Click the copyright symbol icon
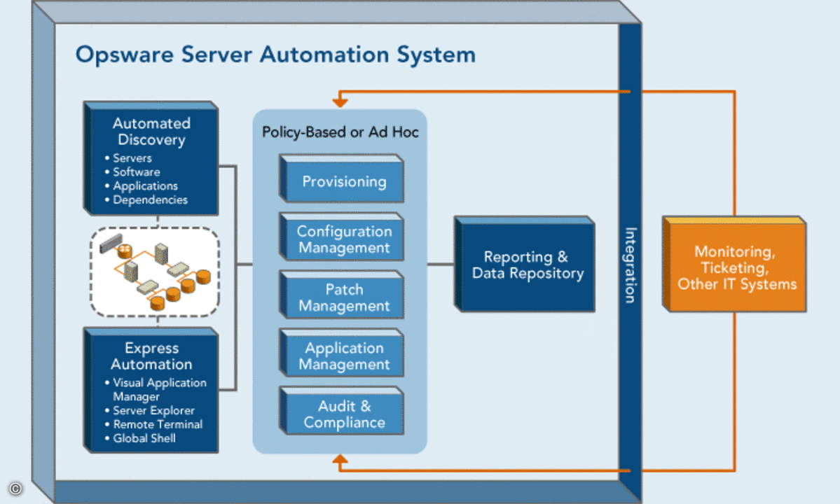The width and height of the screenshot is (840, 504). click(15, 489)
